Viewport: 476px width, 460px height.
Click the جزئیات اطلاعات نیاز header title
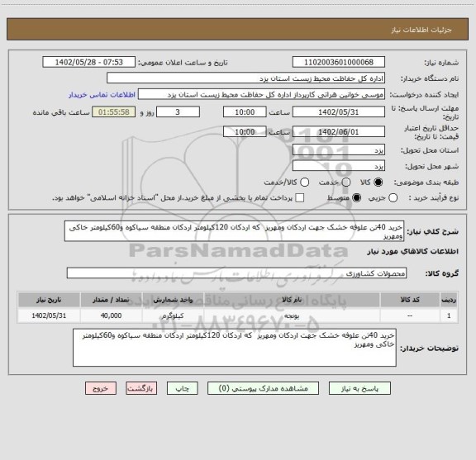pyautogui.click(x=421, y=30)
